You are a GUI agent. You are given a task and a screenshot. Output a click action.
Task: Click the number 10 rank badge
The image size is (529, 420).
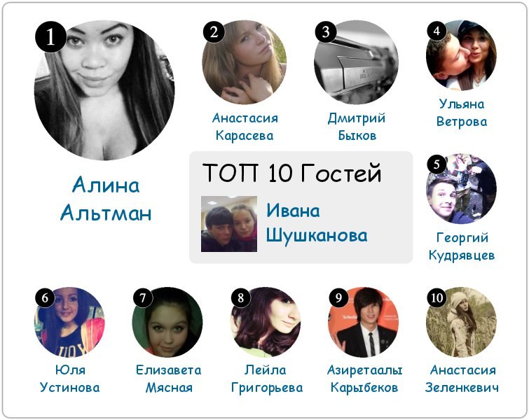(437, 297)
